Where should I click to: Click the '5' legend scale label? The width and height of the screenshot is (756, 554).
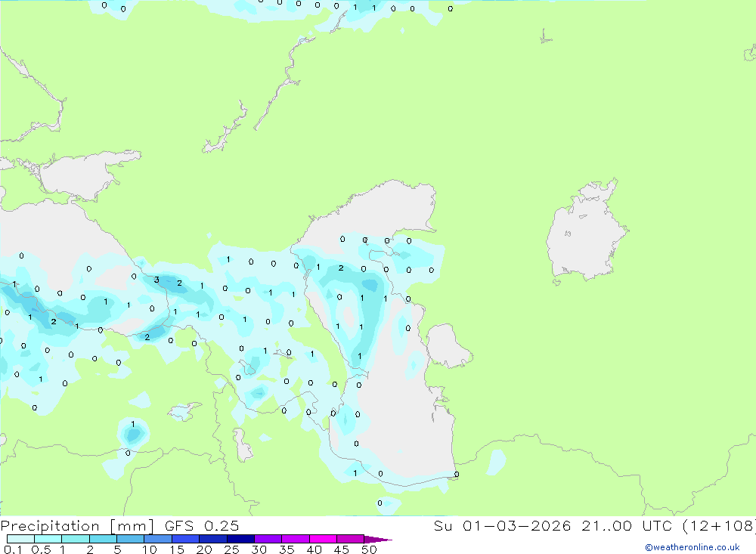pyautogui.click(x=117, y=549)
